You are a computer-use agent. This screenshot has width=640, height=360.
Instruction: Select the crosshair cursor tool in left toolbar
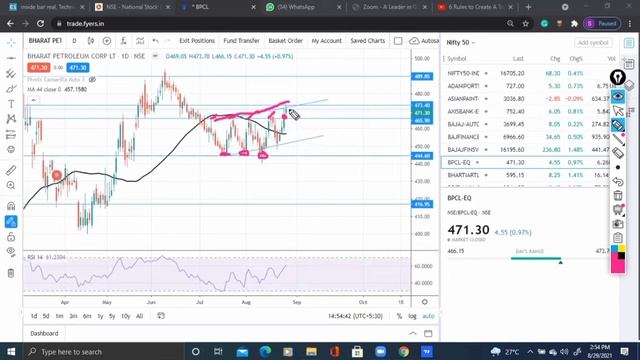[11, 42]
